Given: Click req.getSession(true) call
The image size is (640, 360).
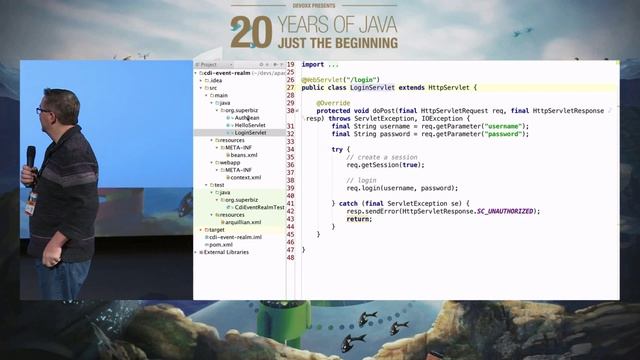Looking at the screenshot, I should (385, 165).
